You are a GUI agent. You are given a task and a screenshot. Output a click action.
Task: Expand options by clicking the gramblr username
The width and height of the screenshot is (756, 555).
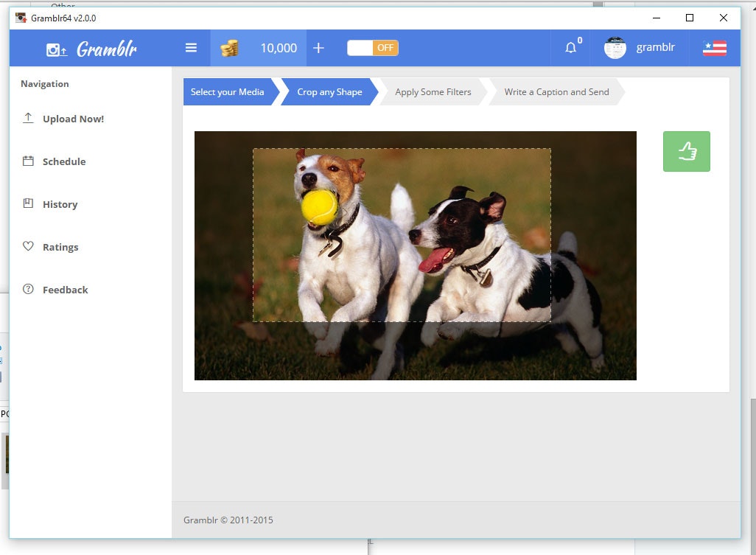654,47
